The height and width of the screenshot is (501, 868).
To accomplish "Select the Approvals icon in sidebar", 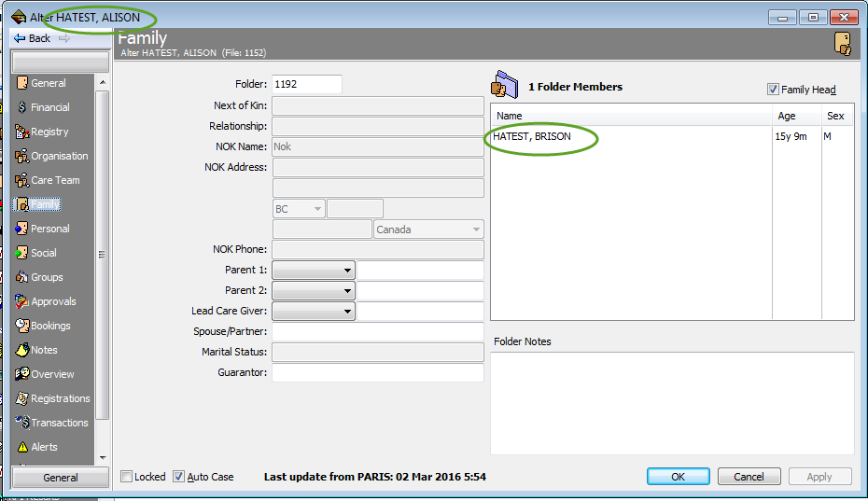I will (x=21, y=301).
